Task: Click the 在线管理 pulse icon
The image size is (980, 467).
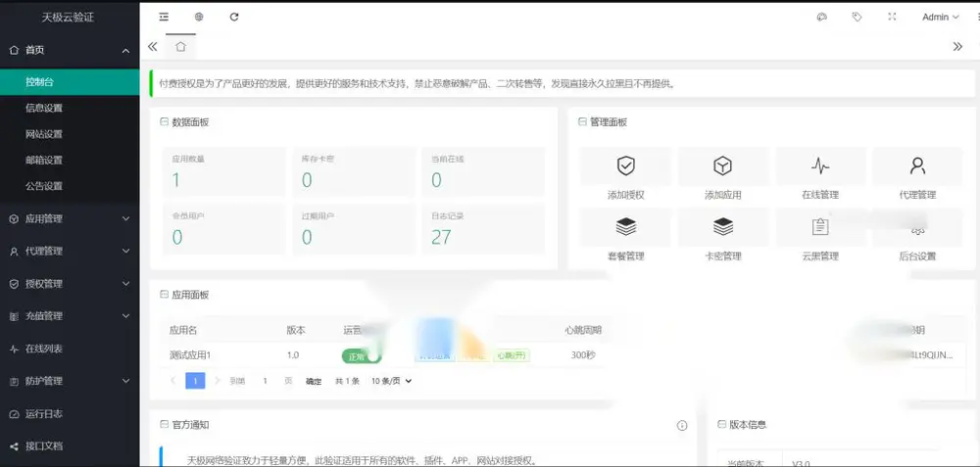Action: click(820, 165)
